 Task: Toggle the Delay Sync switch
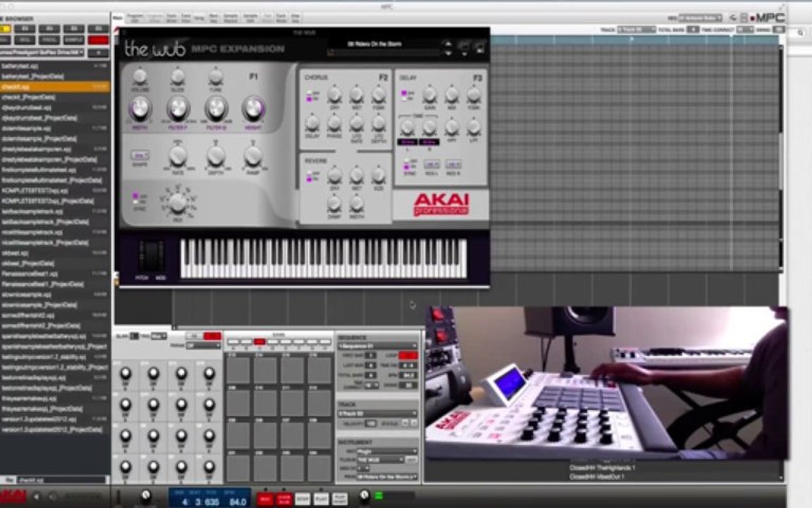[x=407, y=164]
